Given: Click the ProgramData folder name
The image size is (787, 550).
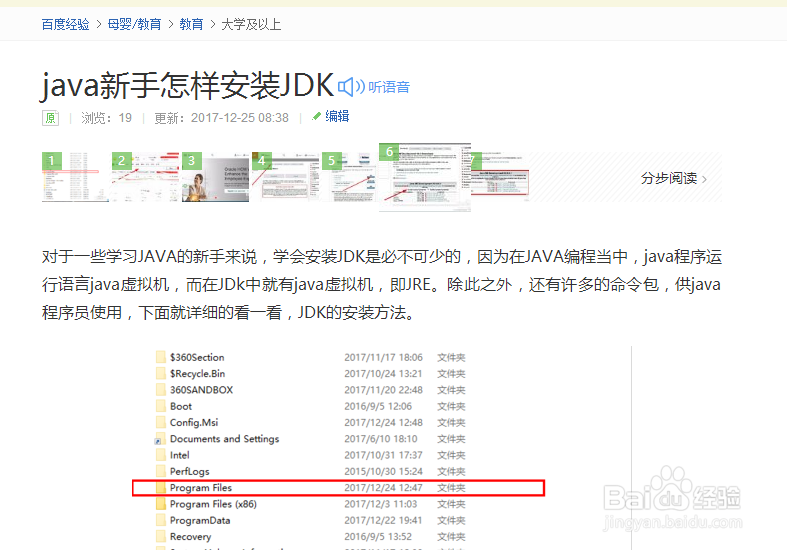Looking at the screenshot, I should point(200,520).
